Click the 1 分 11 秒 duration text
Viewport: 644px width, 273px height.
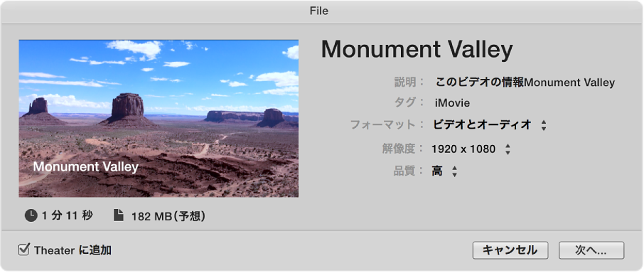(68, 215)
